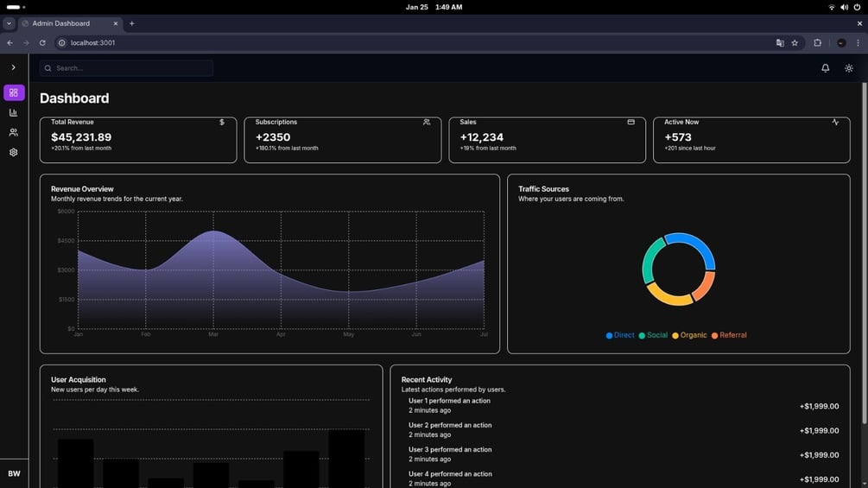Image resolution: width=868 pixels, height=488 pixels.
Task: Click the Social legend color dot
Action: [x=642, y=335]
